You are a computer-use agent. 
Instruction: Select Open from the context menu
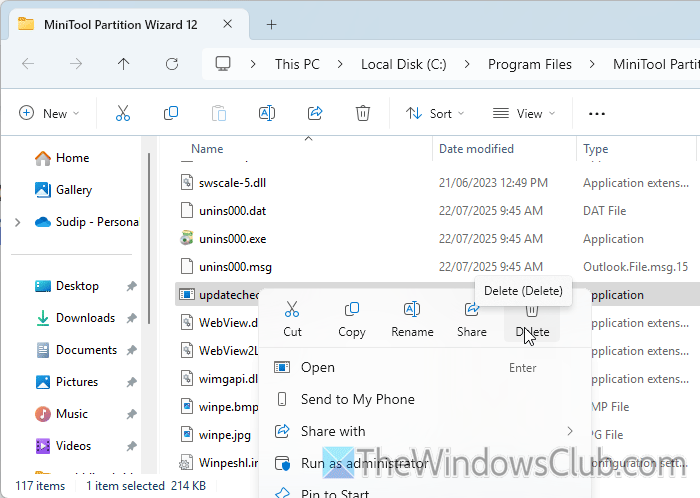[x=318, y=368]
